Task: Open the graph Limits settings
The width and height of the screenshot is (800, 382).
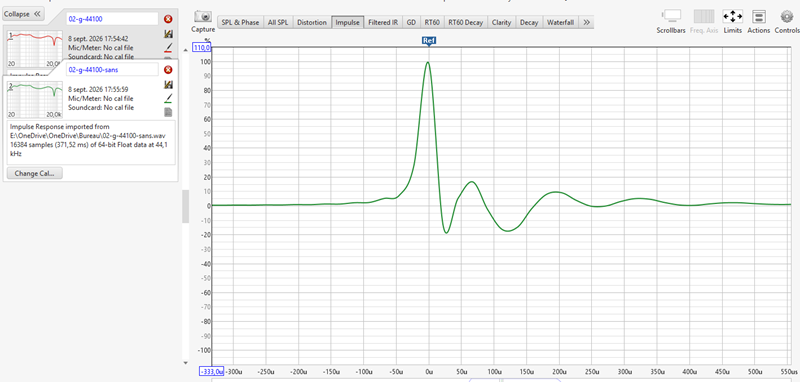Action: pyautogui.click(x=733, y=16)
